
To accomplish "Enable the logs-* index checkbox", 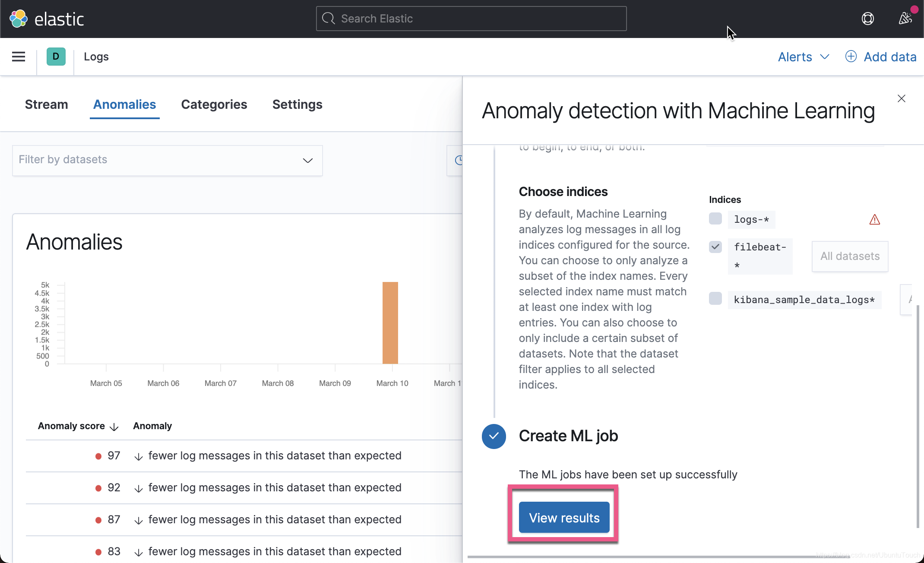I will [715, 218].
